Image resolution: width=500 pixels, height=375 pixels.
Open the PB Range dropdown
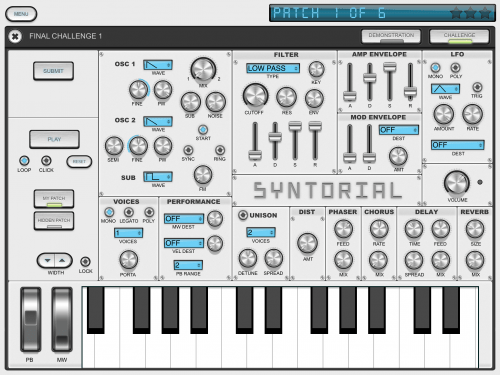click(188, 265)
